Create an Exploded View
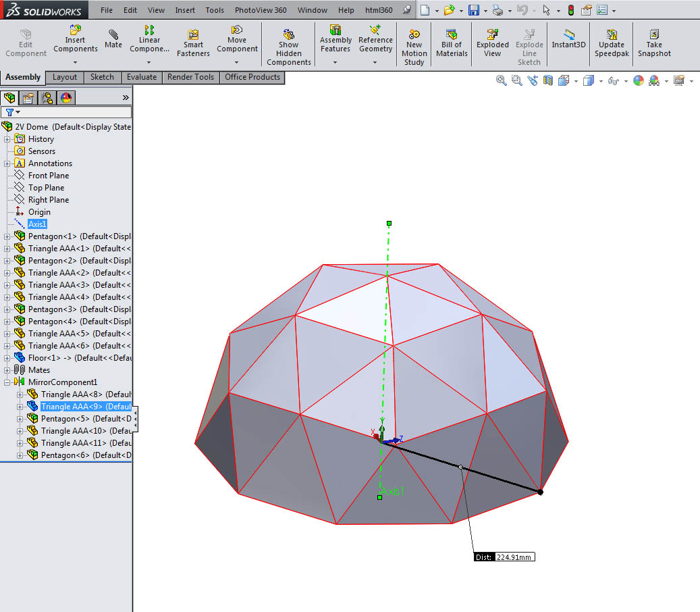The width and height of the screenshot is (700, 612). pyautogui.click(x=492, y=43)
